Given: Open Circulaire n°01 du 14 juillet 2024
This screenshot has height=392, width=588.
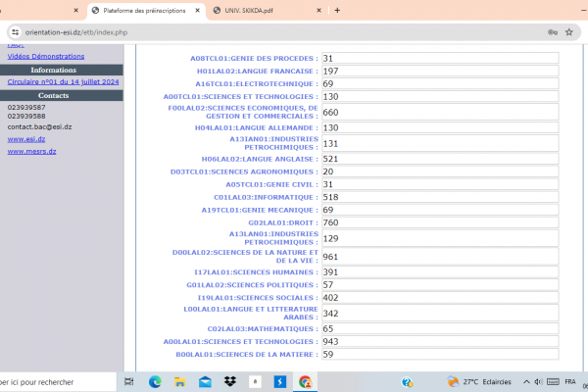Looking at the screenshot, I should [x=63, y=81].
